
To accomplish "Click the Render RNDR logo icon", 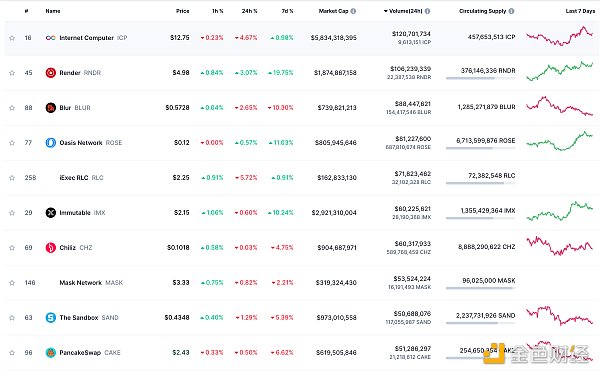I will 51,73.
